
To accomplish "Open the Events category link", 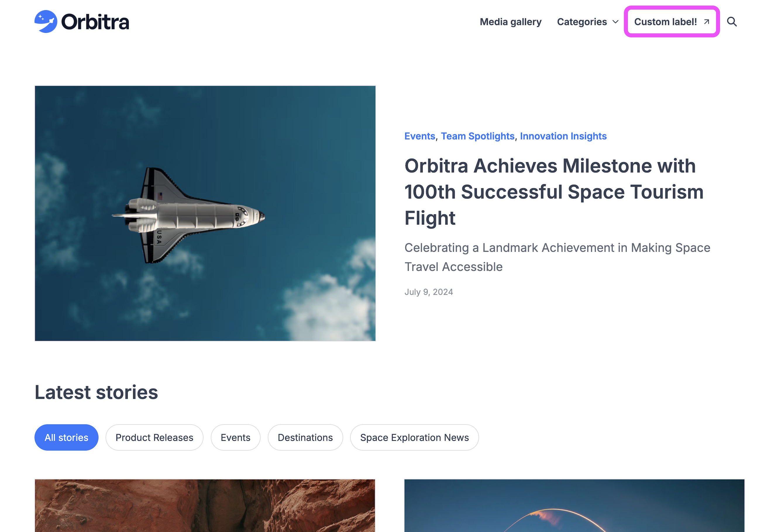I will pyautogui.click(x=419, y=136).
